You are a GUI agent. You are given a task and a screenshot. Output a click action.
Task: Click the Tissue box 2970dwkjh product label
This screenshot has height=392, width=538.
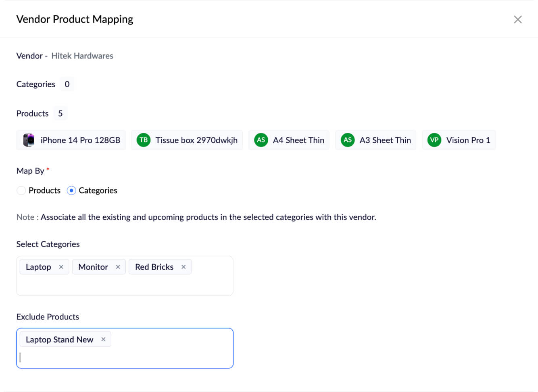coord(196,140)
